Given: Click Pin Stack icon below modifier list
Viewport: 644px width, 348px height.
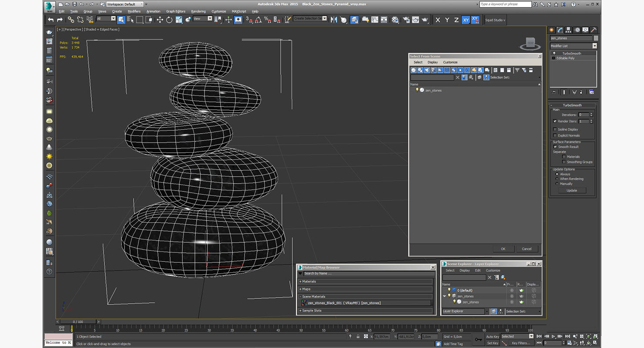Looking at the screenshot, I should coord(554,92).
